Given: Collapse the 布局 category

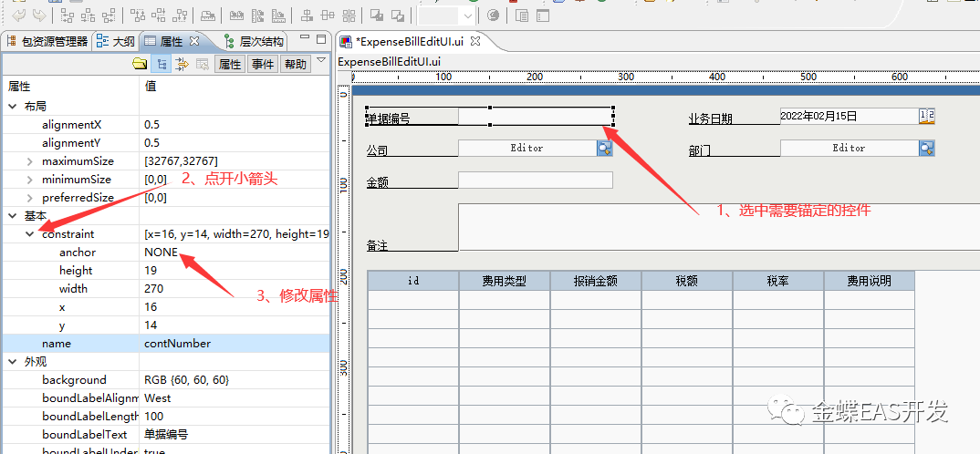Looking at the screenshot, I should click(x=13, y=106).
